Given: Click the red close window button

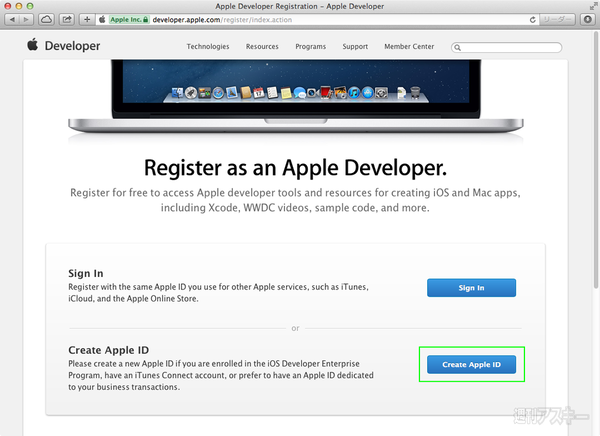Looking at the screenshot, I should [x=7, y=6].
